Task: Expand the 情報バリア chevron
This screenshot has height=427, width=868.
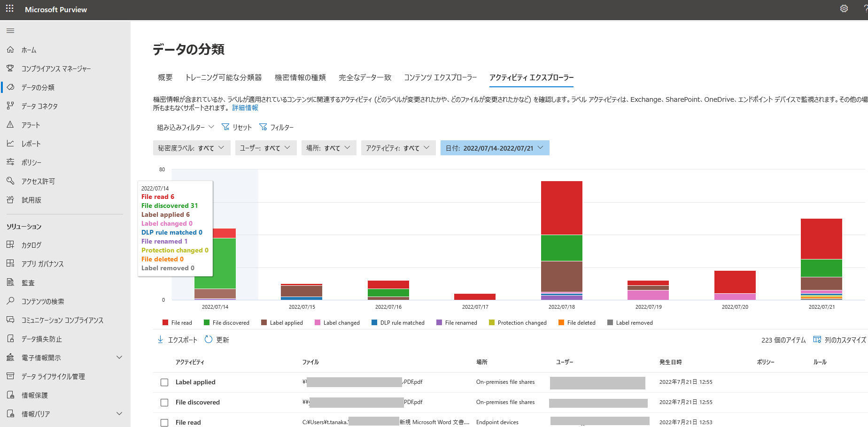Action: point(119,414)
